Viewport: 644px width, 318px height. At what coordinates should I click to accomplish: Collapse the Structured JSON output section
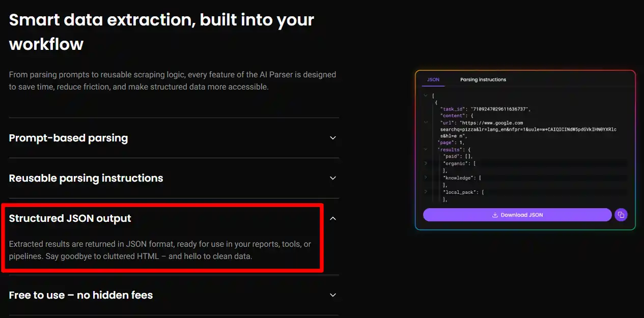(332, 218)
